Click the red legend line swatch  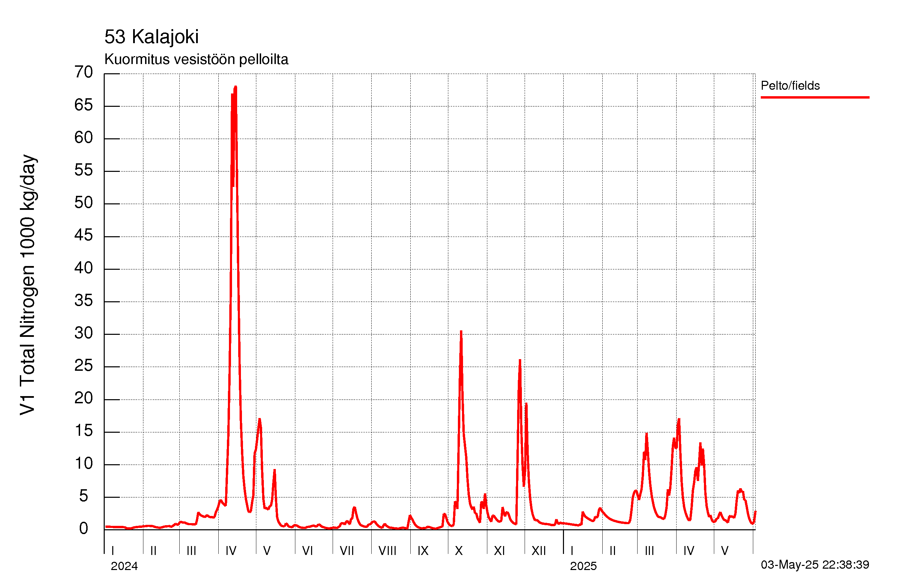(815, 98)
